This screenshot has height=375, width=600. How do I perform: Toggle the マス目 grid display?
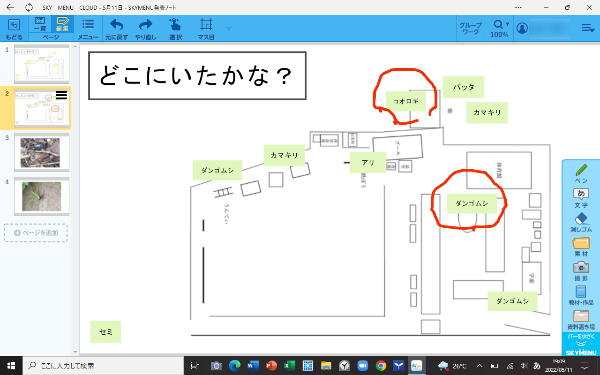pos(206,29)
